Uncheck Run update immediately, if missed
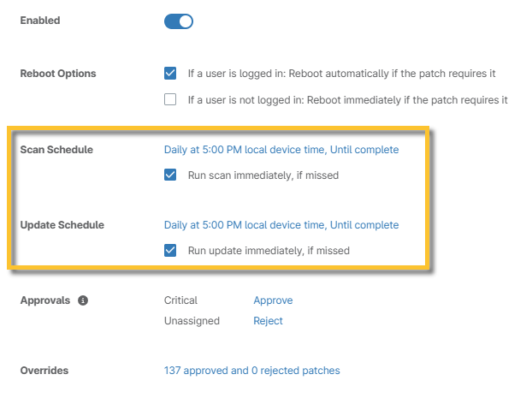This screenshot has height=410, width=532. [170, 251]
